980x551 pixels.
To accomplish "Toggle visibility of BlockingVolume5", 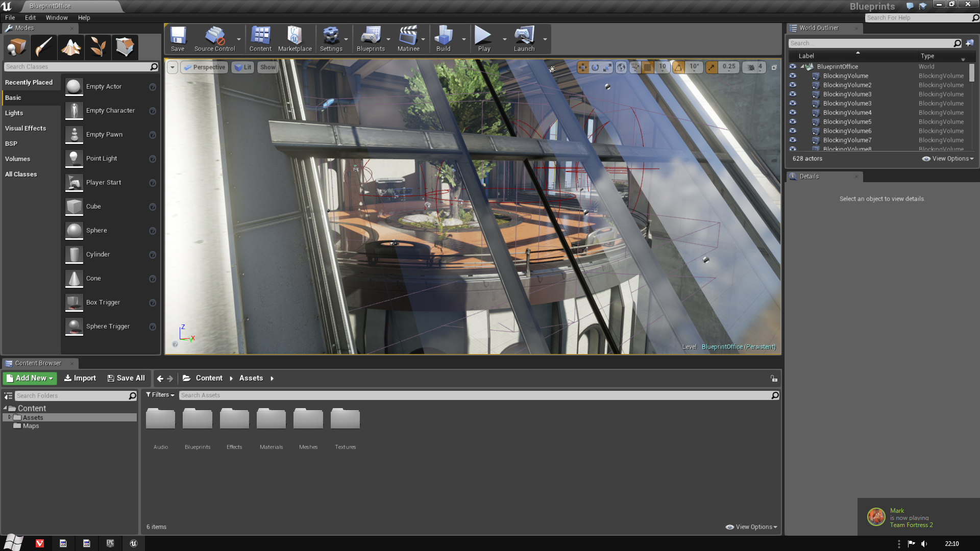I will (793, 121).
